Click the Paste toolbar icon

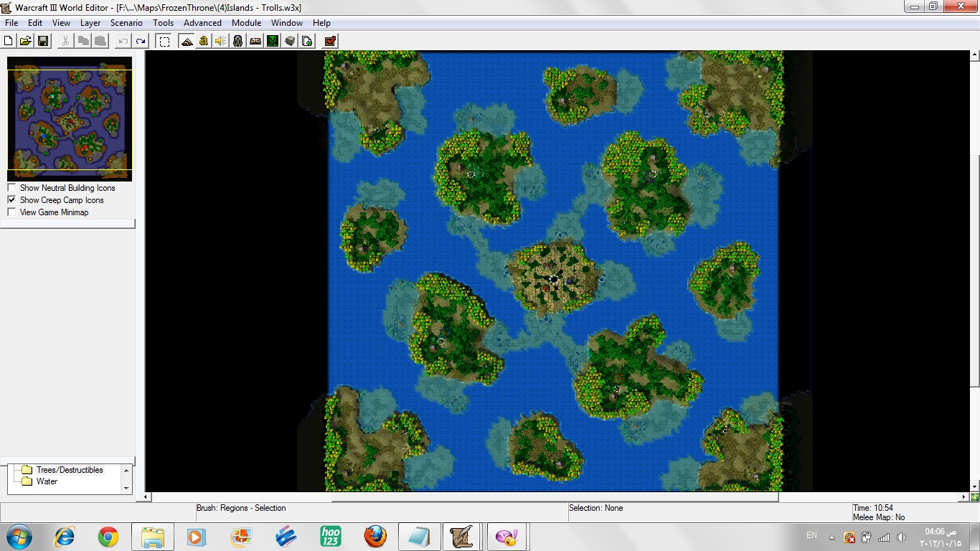pos(100,41)
